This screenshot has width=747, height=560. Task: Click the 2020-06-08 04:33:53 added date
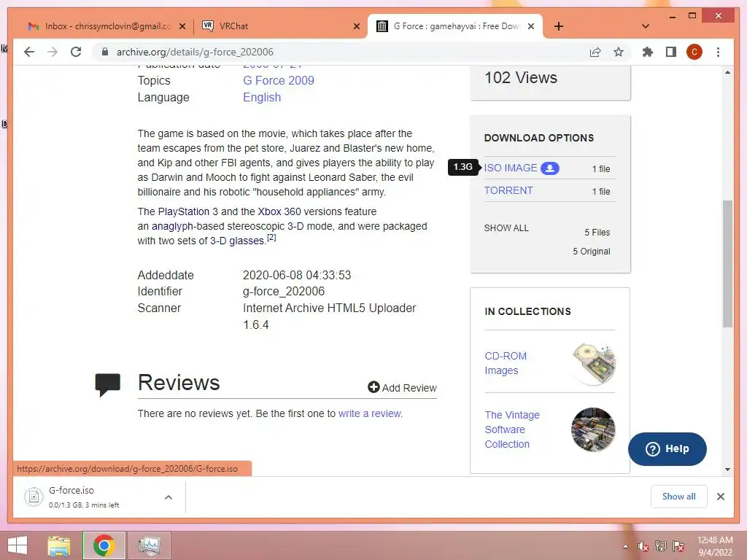tap(297, 275)
